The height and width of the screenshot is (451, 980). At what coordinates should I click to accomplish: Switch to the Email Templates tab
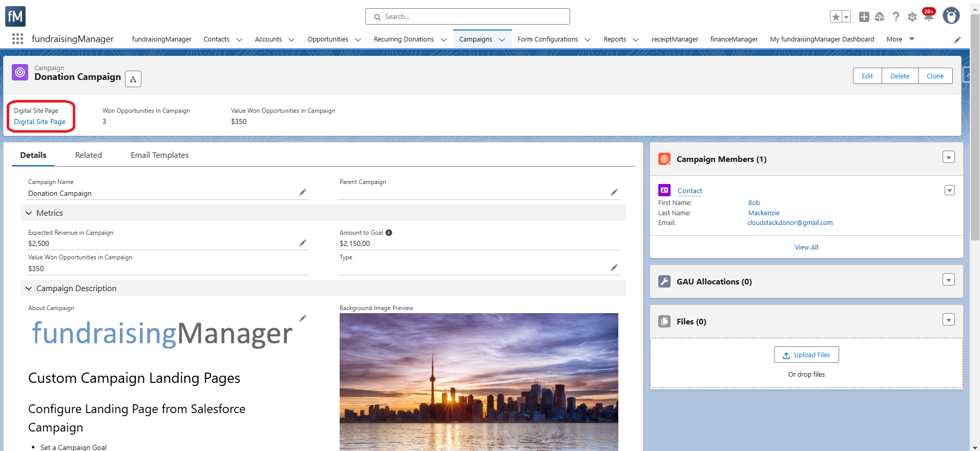pyautogui.click(x=159, y=155)
